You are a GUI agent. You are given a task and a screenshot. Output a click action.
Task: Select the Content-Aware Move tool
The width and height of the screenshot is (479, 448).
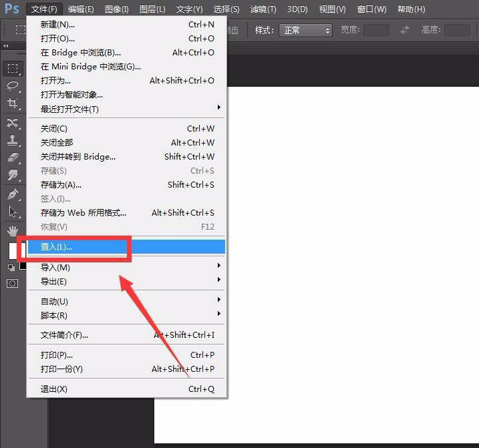[13, 123]
